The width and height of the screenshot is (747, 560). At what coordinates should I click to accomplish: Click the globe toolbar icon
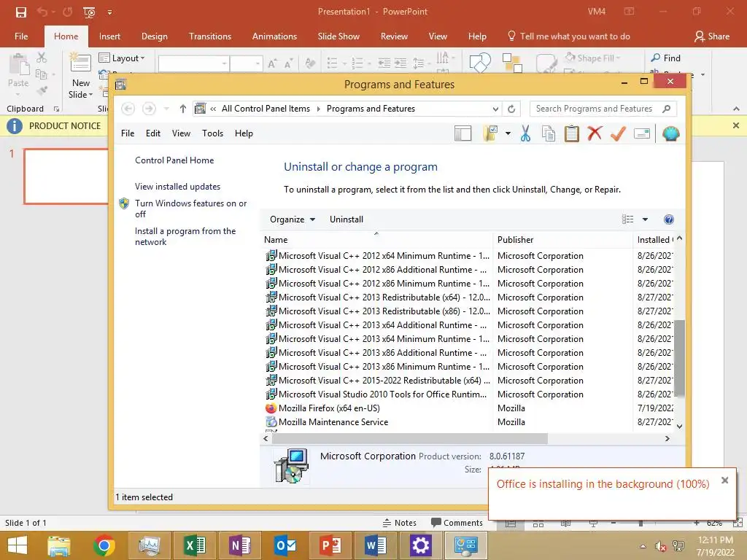point(670,134)
